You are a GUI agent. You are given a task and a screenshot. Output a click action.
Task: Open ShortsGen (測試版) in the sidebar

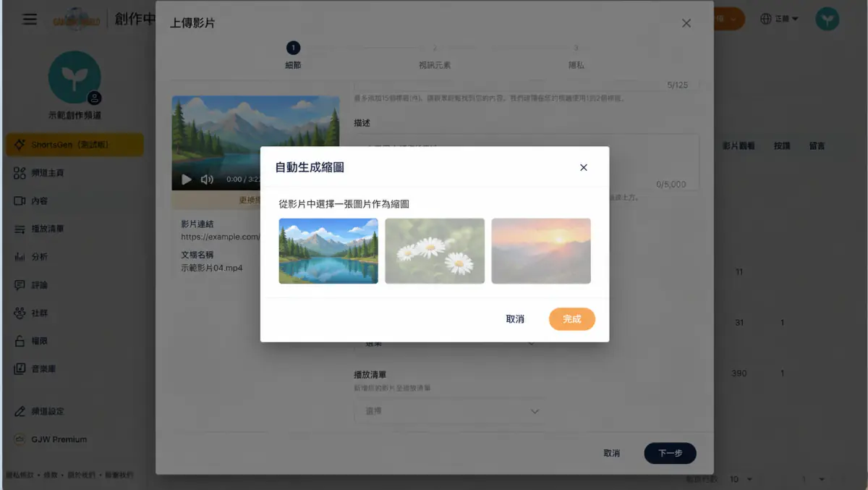click(75, 145)
